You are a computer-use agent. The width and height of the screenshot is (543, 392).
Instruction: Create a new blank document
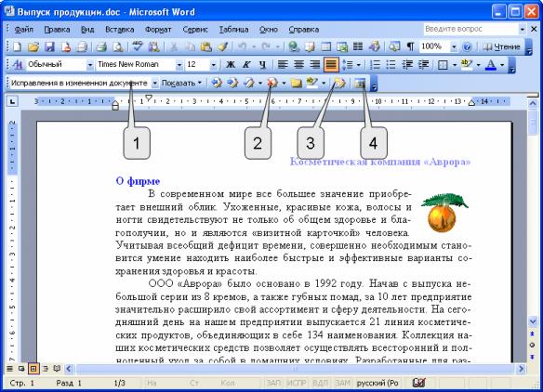(17, 46)
